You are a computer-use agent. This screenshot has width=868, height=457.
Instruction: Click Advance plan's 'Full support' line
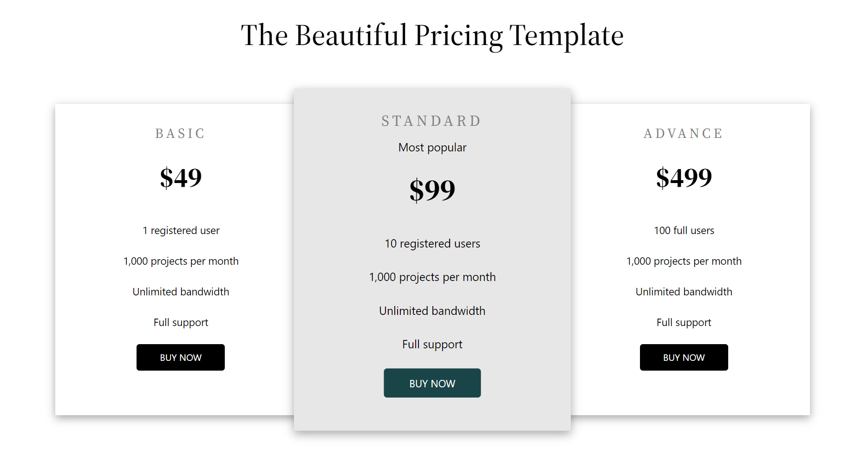(x=684, y=322)
